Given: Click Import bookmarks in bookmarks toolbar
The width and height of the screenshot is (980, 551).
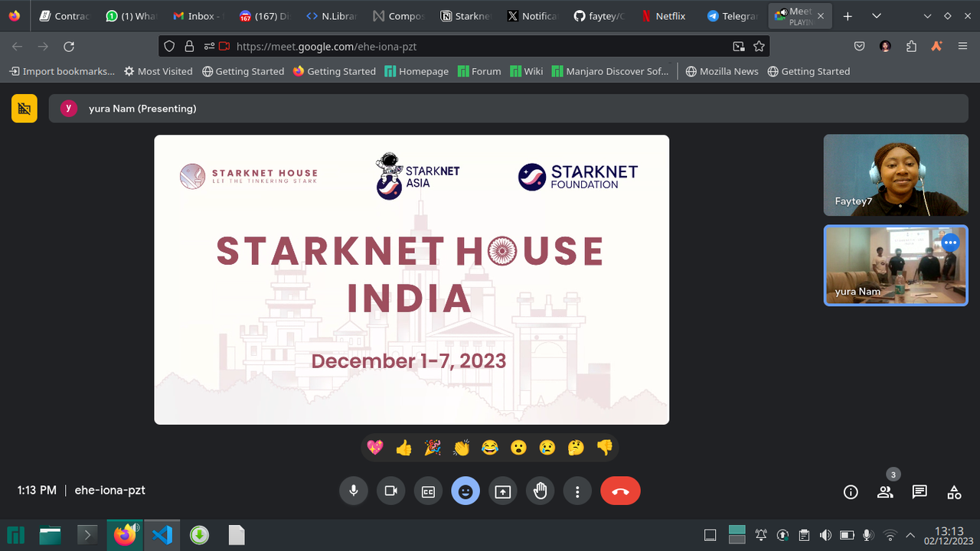Looking at the screenshot, I should (62, 71).
